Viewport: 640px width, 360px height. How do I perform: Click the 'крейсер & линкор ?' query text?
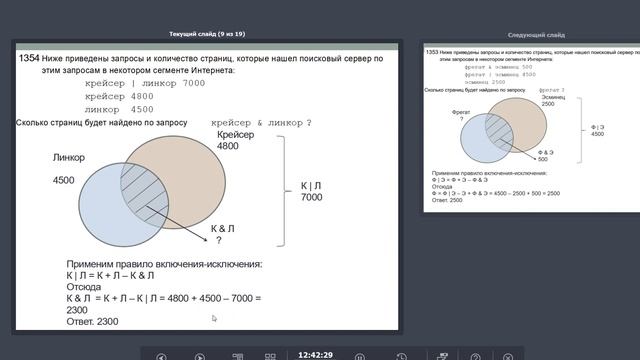click(261, 123)
